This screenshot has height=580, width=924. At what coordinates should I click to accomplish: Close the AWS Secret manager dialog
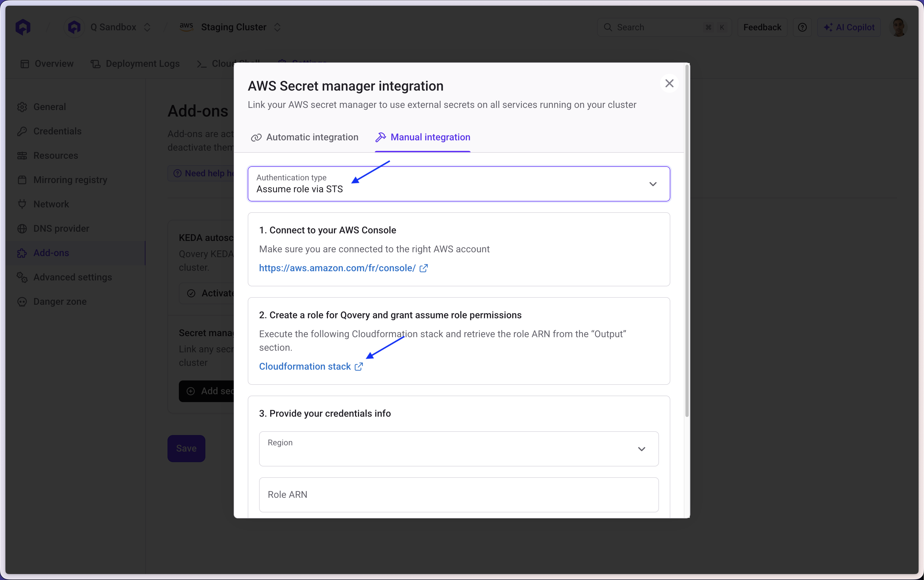(x=669, y=83)
